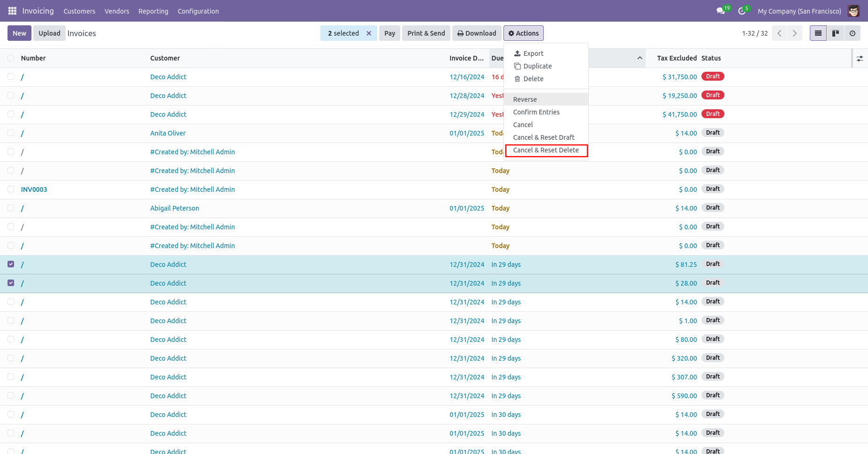This screenshot has width=868, height=454.
Task: Clear selection with the X icon
Action: [369, 33]
